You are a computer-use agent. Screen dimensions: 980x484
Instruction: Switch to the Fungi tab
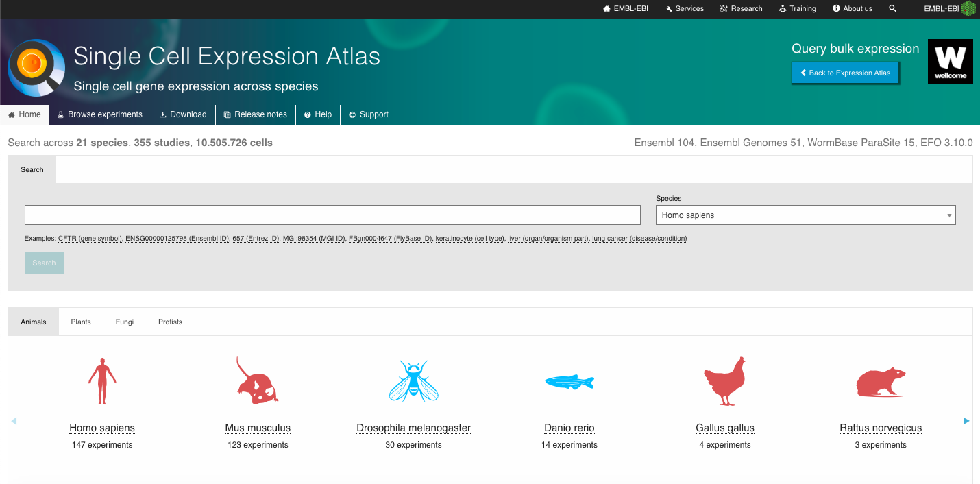click(x=125, y=322)
